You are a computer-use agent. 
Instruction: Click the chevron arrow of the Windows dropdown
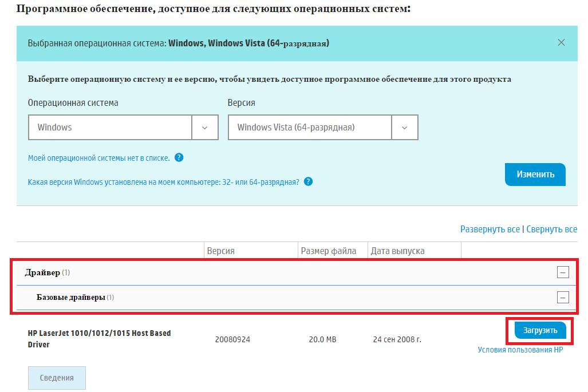tap(205, 127)
